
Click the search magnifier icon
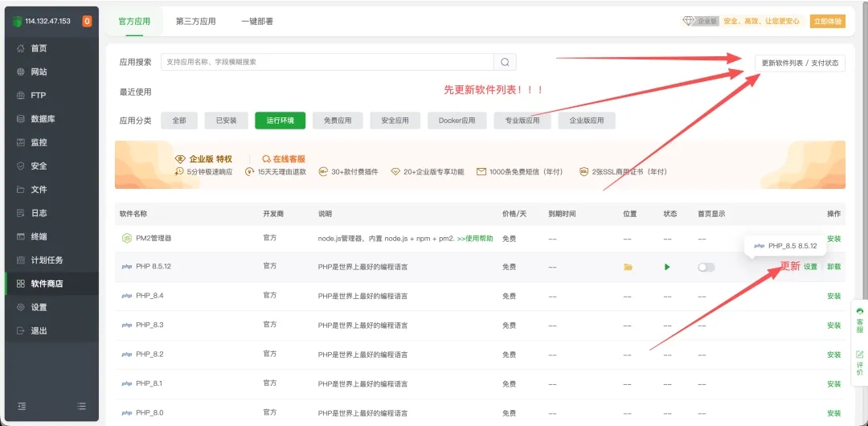tap(505, 62)
